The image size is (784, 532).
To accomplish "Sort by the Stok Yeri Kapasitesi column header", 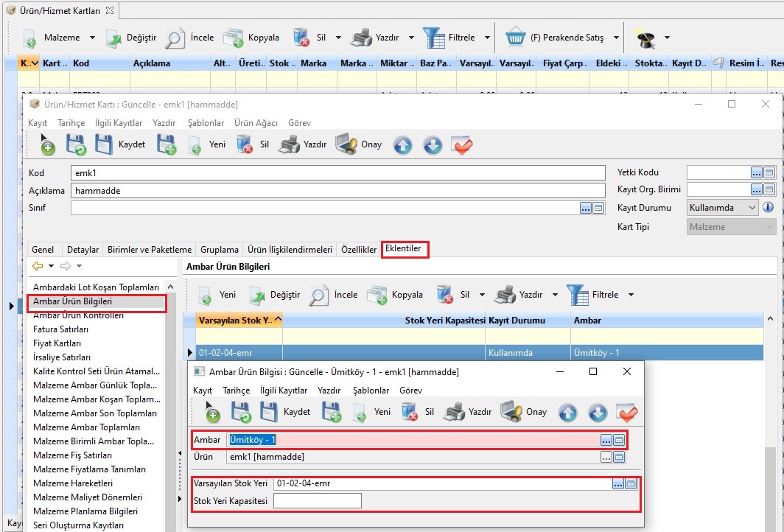I will coord(384,321).
